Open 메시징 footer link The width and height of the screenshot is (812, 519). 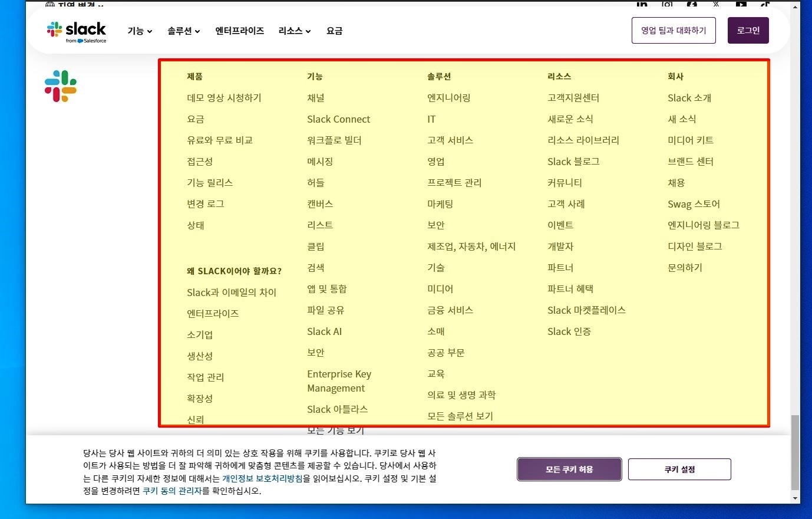click(320, 162)
